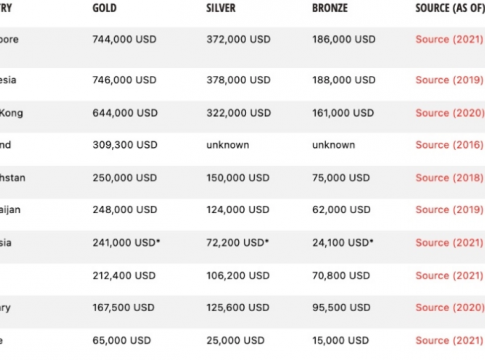This screenshot has width=485, height=360.
Task: Open Source (2021) link in 241,000 USD row
Action: coord(449,243)
